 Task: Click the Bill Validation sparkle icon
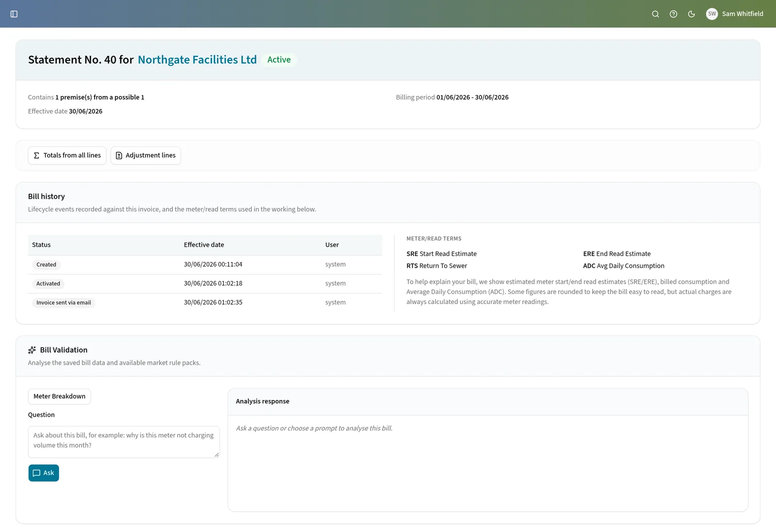32,350
